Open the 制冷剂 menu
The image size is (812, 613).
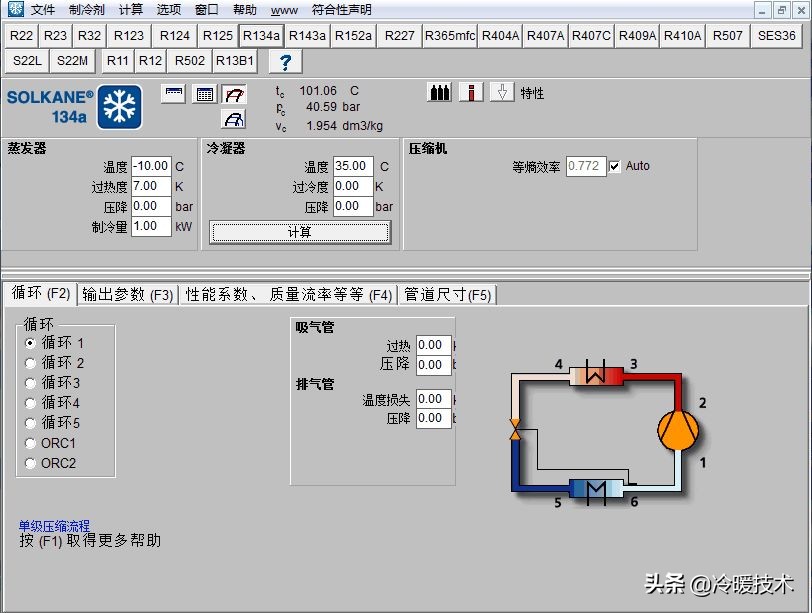click(84, 9)
